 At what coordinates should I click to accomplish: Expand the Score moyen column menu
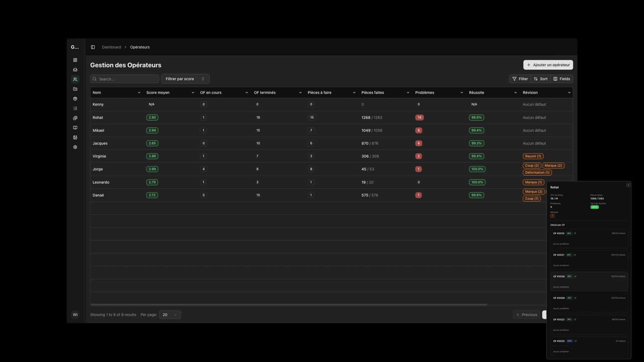(193, 93)
